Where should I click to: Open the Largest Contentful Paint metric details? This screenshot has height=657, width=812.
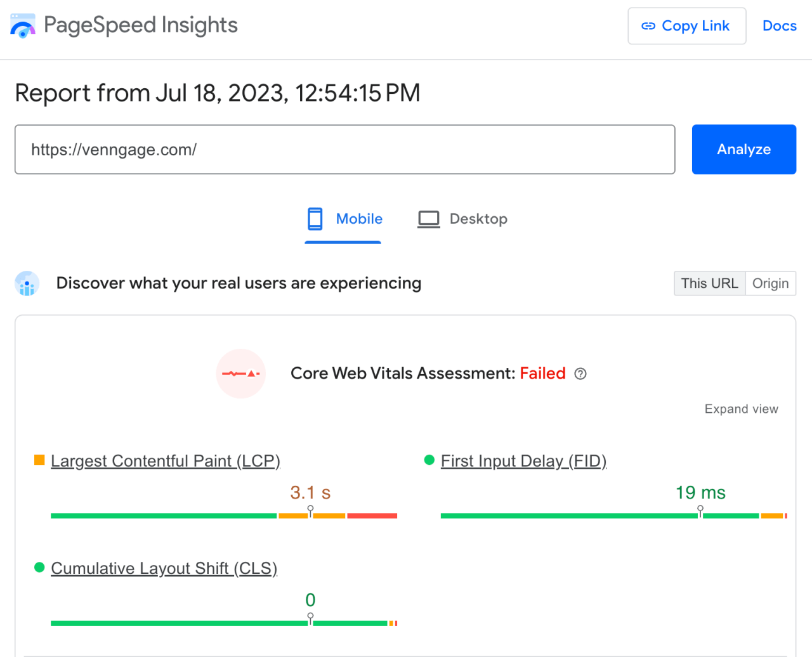click(x=165, y=460)
